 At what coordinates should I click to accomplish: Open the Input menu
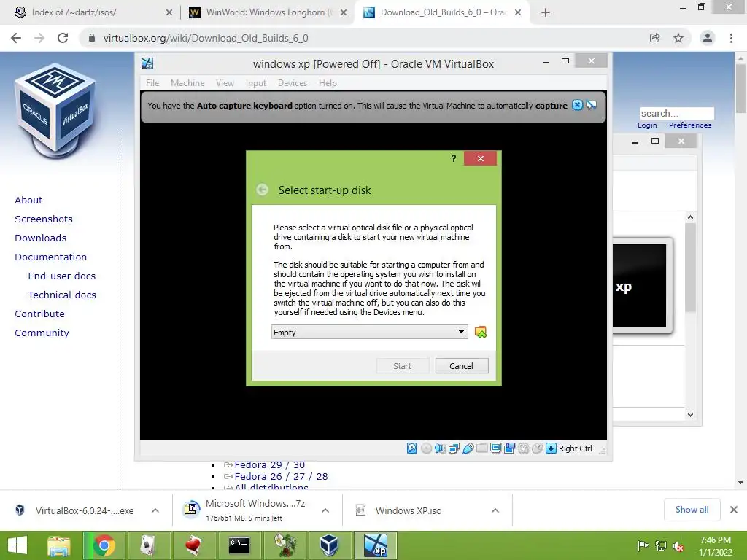tap(256, 83)
